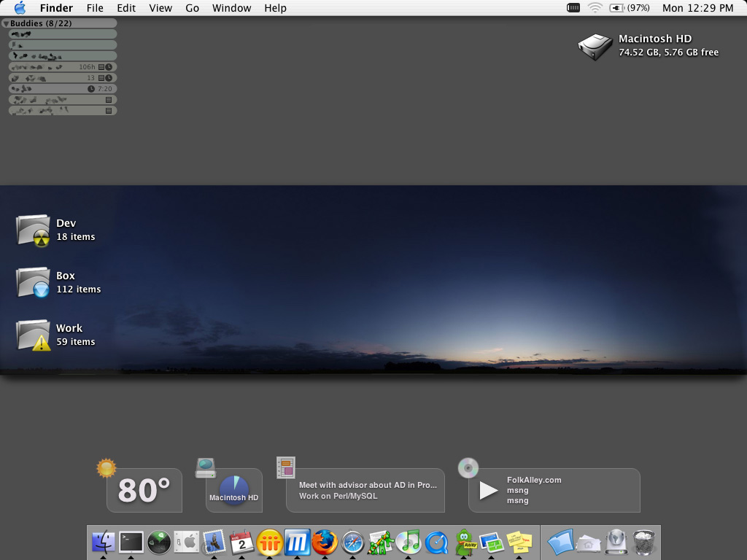Open the Help menu
747x560 pixels.
(275, 8)
